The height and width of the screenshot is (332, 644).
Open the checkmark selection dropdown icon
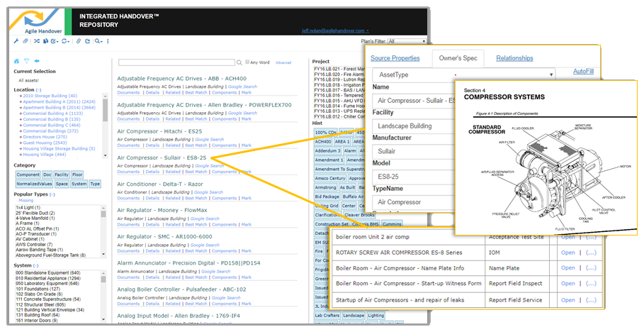click(55, 41)
